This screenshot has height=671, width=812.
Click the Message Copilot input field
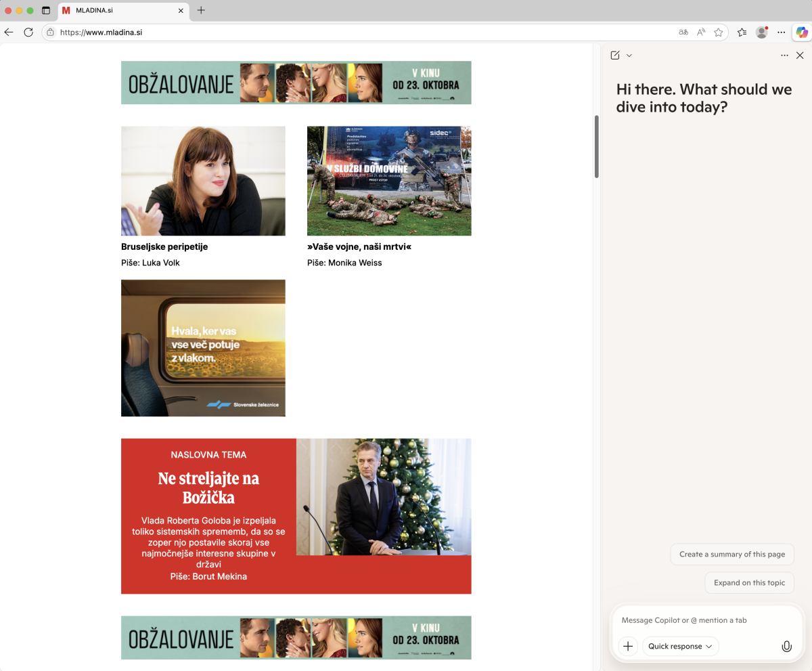tap(704, 620)
